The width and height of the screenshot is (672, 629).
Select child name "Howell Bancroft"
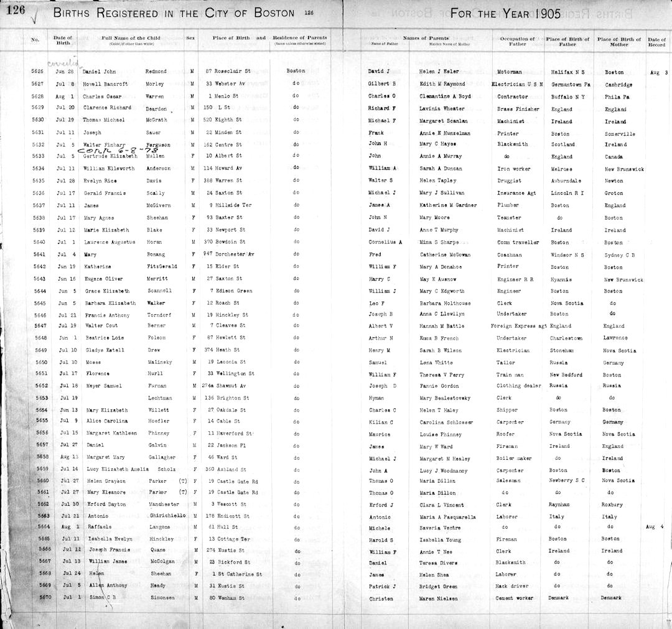105,84
